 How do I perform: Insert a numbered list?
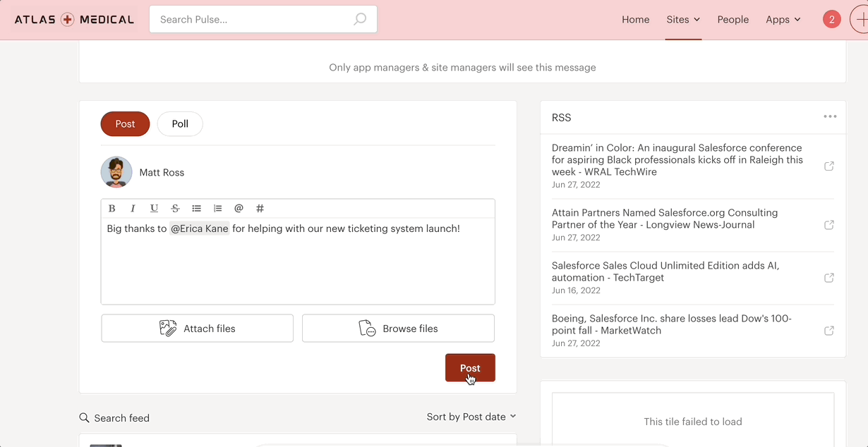click(x=217, y=208)
